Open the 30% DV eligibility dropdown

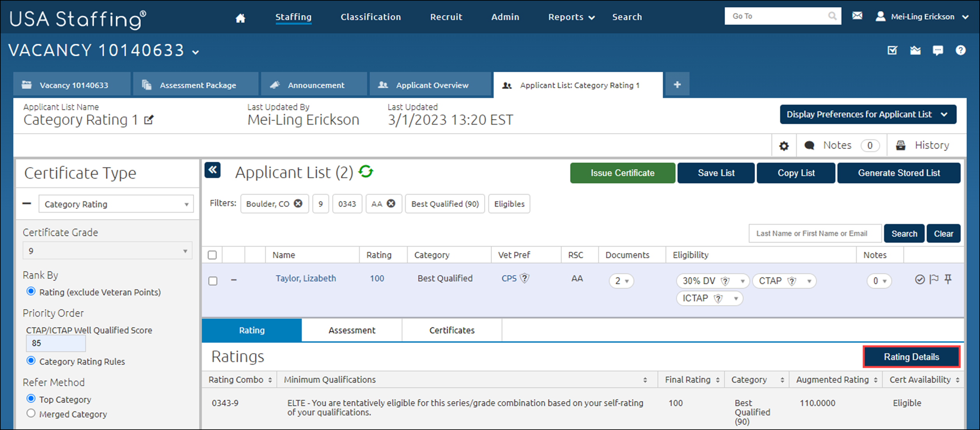pyautogui.click(x=743, y=281)
